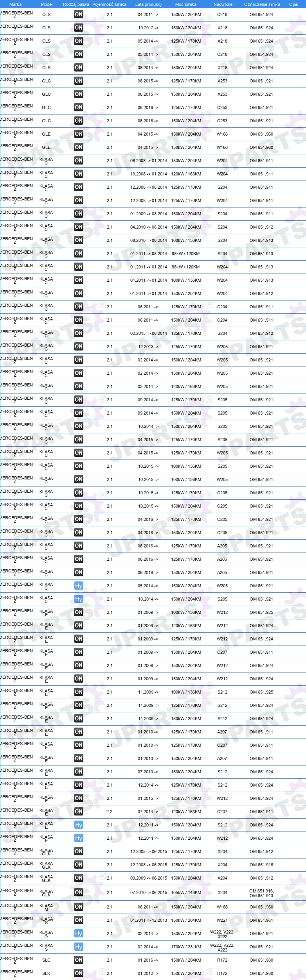The image size is (306, 980).
Task: Click the Pojemność silnika column header
Action: coord(109,4)
